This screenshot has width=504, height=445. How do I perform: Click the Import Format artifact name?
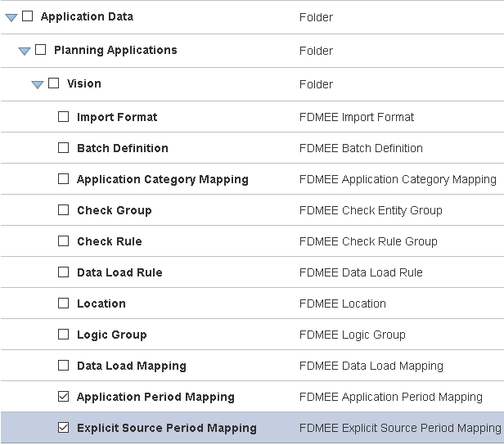tap(117, 117)
